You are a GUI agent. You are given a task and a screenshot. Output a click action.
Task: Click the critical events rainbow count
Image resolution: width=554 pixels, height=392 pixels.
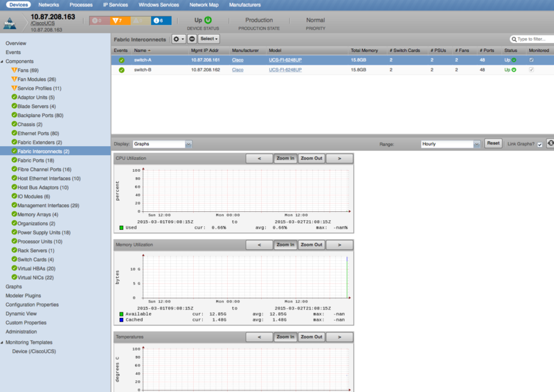100,21
